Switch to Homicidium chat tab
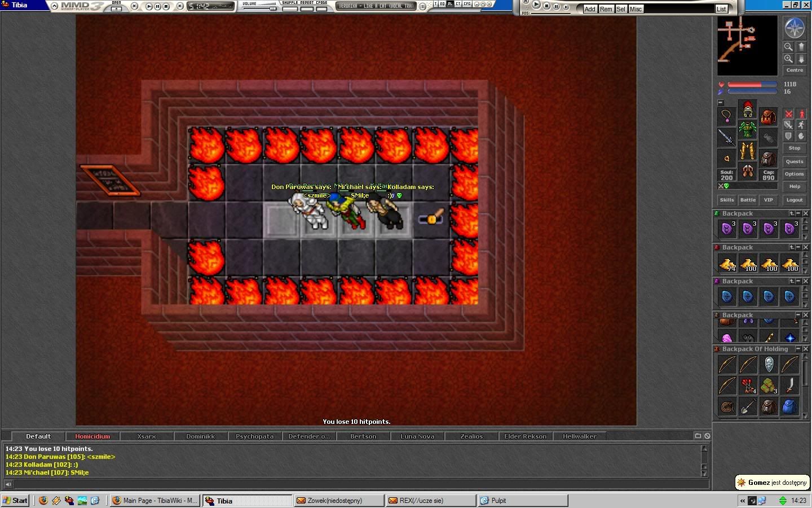The height and width of the screenshot is (508, 812). click(x=92, y=436)
